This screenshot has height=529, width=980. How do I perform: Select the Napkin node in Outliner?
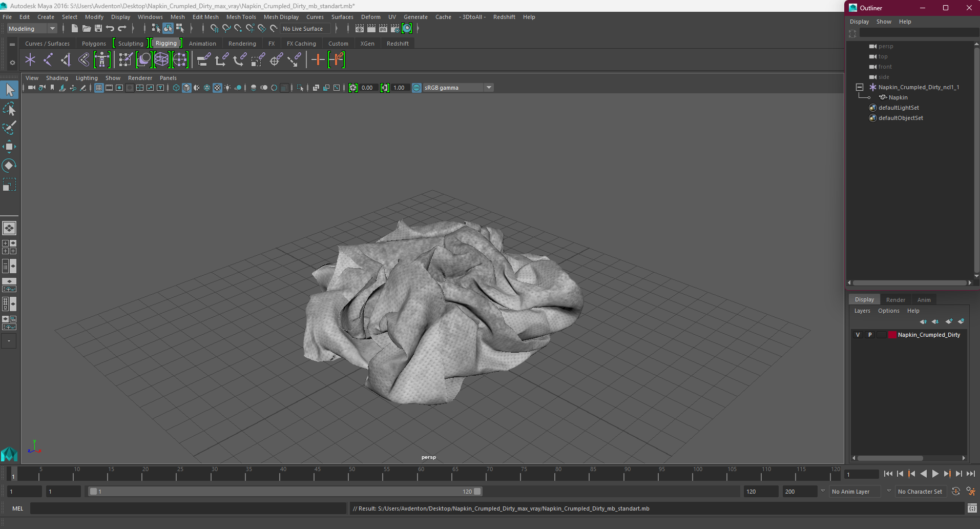[x=898, y=97]
